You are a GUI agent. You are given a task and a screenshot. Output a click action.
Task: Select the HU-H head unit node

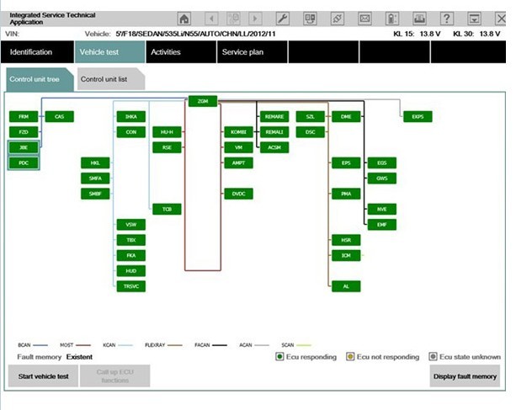pyautogui.click(x=167, y=132)
